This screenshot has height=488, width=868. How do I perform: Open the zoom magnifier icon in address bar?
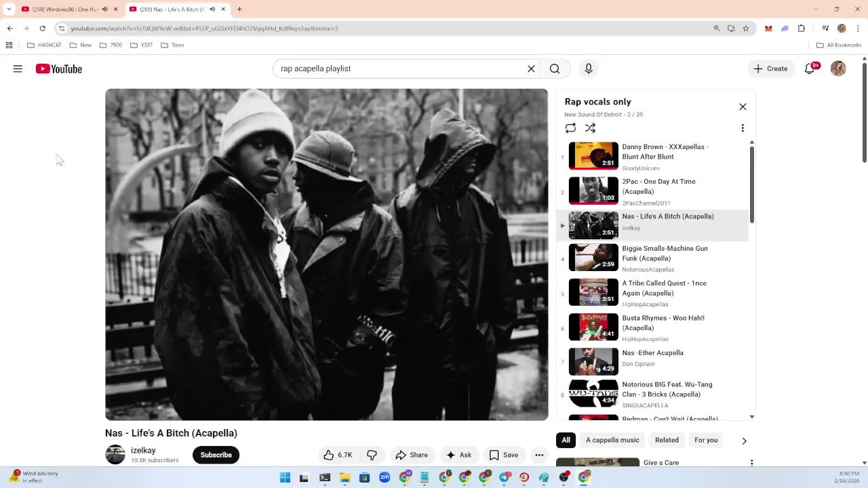[716, 28]
